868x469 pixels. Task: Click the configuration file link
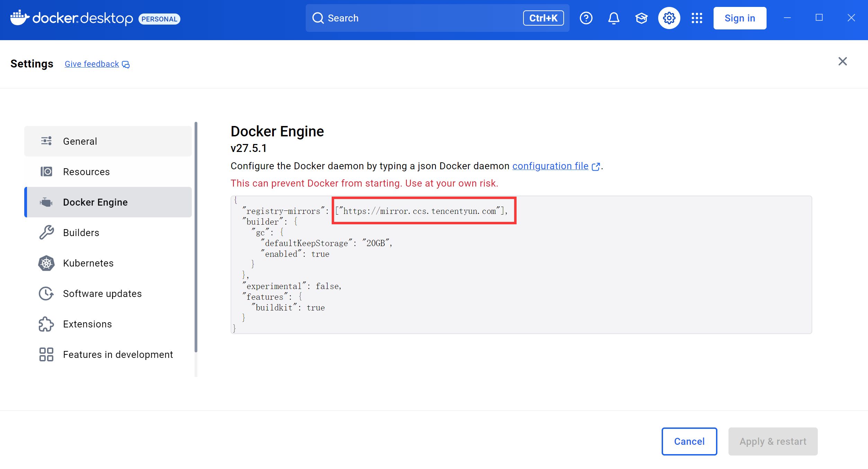click(550, 166)
